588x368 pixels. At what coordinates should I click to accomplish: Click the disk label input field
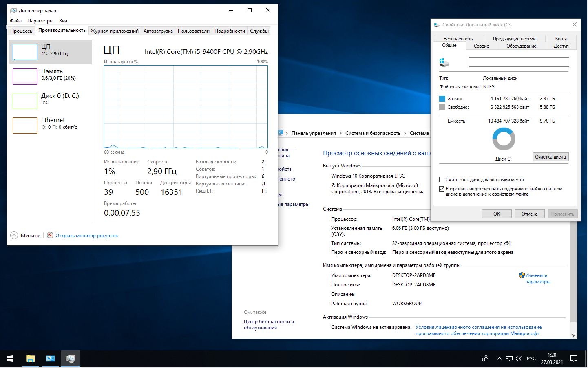point(519,62)
